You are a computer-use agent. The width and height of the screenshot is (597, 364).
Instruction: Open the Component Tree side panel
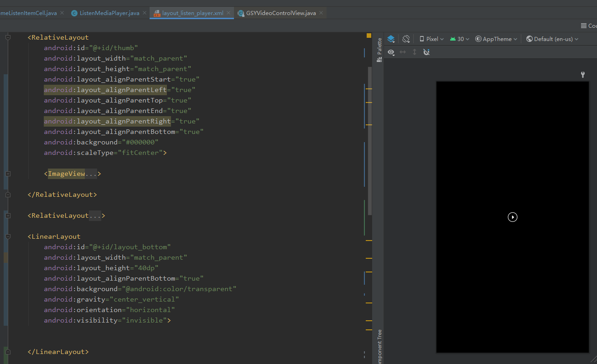379,346
